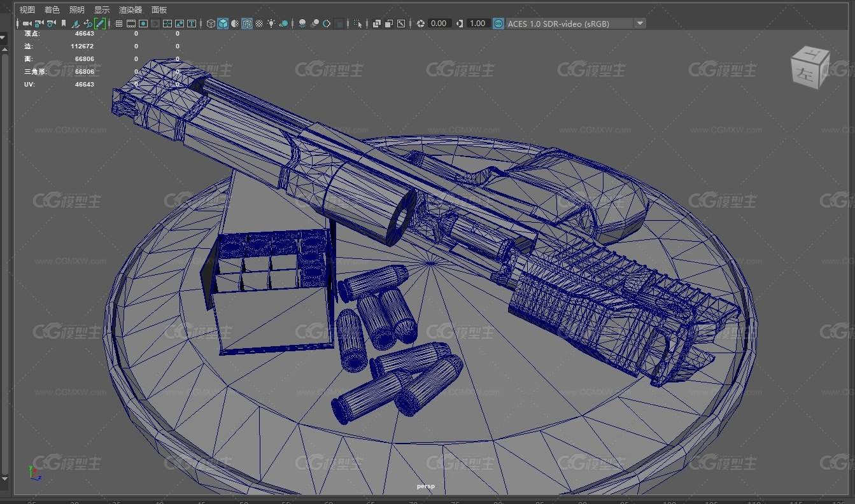Viewport: 855px width, 504px height.
Task: Toggle X-Ray Active Components icon
Action: click(388, 24)
